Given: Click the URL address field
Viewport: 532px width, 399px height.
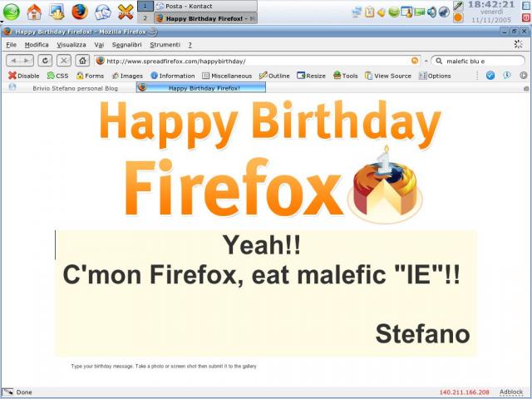Looking at the screenshot, I should coord(249,61).
